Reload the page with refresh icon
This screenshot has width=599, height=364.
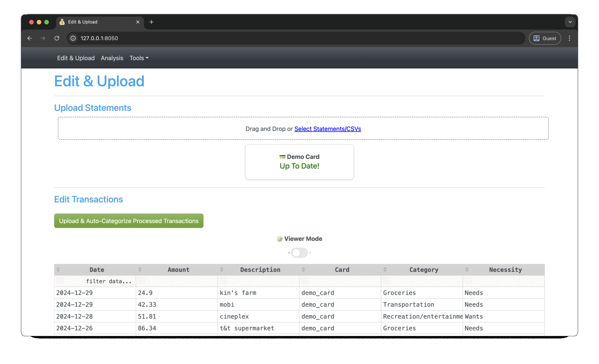pyautogui.click(x=57, y=38)
